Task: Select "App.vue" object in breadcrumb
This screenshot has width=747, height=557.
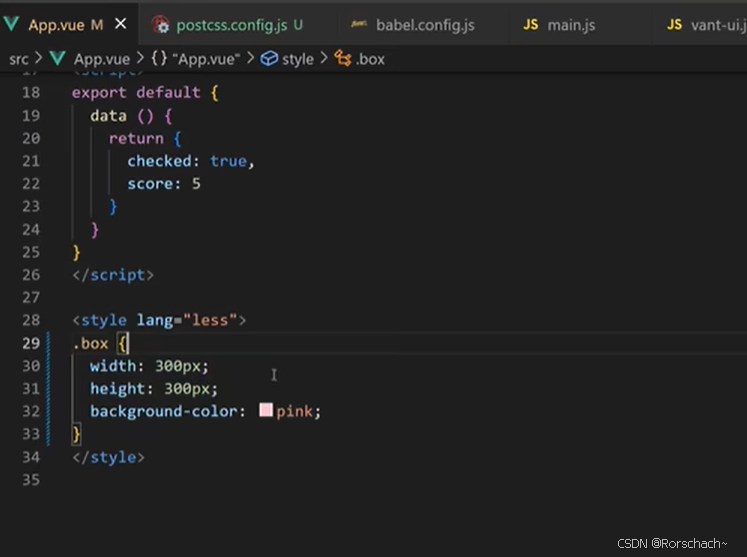Action: 206,59
